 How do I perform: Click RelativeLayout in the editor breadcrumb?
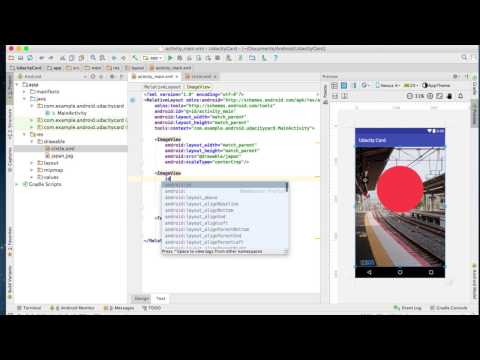point(163,87)
